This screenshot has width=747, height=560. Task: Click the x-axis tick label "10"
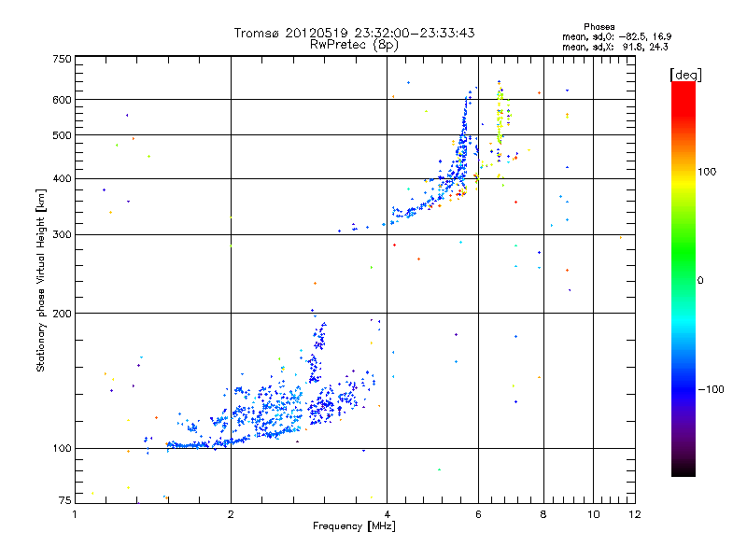click(593, 514)
